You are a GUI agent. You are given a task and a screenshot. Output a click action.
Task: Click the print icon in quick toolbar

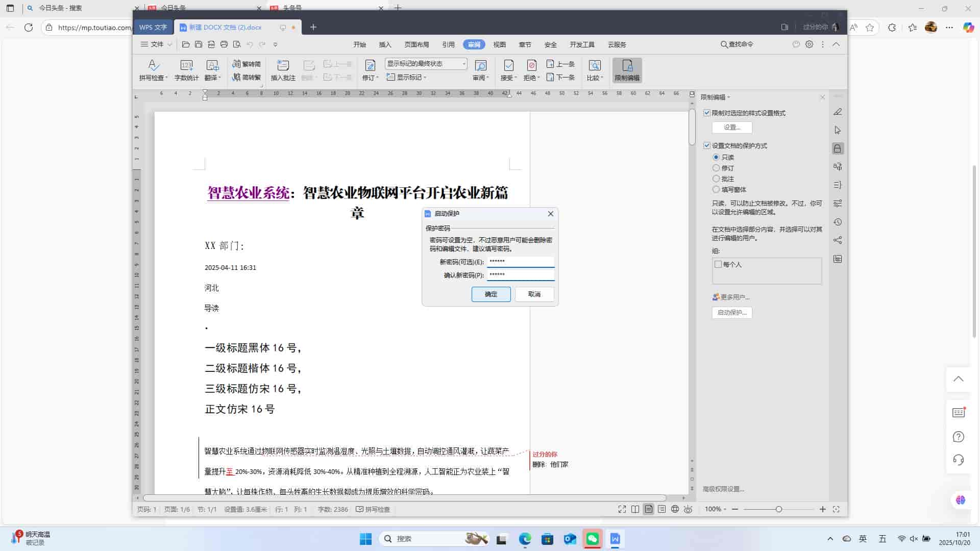224,44
